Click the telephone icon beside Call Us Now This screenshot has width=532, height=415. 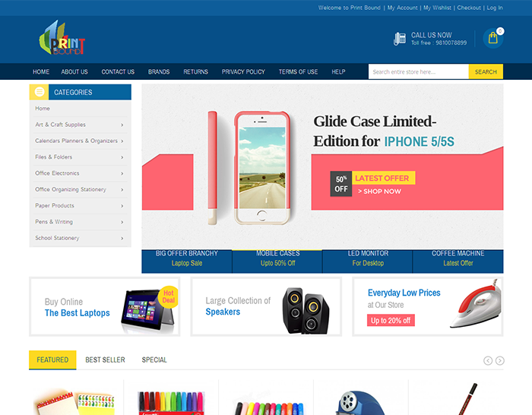(400, 39)
